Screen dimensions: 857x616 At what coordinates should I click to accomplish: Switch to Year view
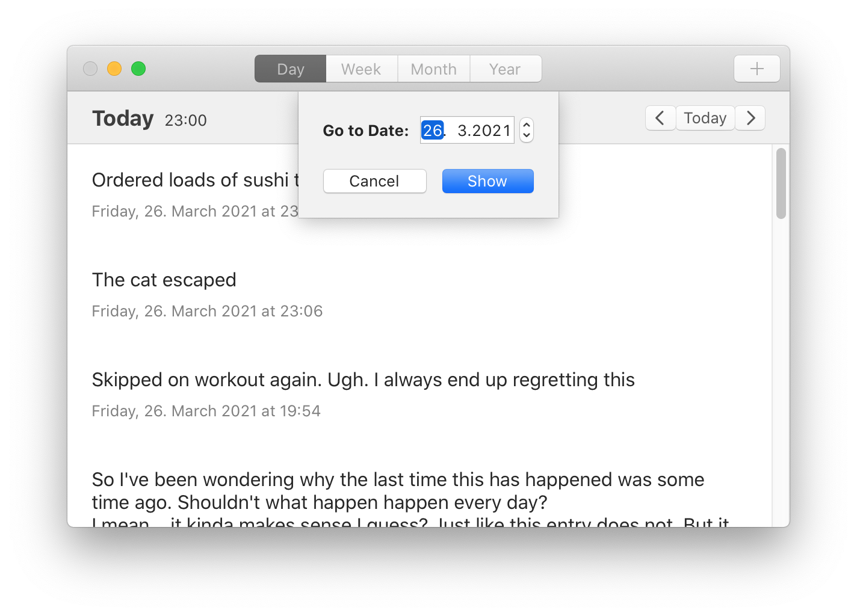pos(506,69)
